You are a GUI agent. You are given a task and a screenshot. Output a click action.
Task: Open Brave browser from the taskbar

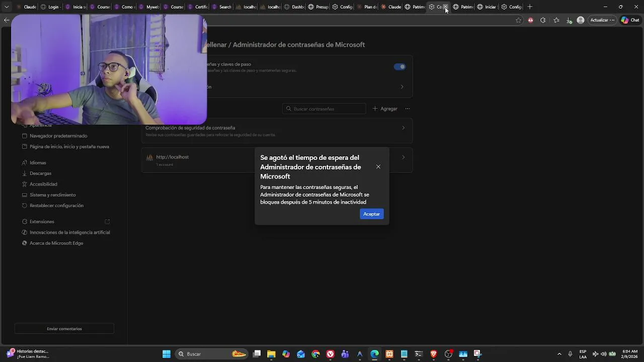[x=433, y=354]
